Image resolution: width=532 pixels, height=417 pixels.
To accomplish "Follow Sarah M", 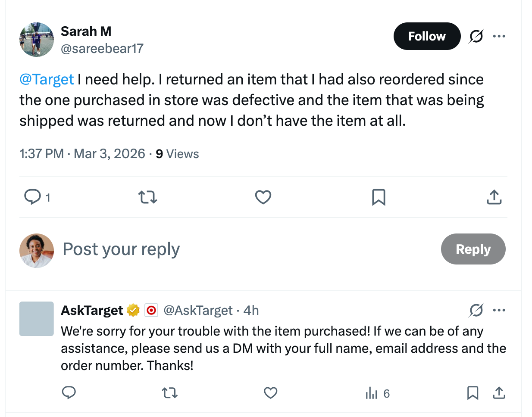I will (427, 36).
